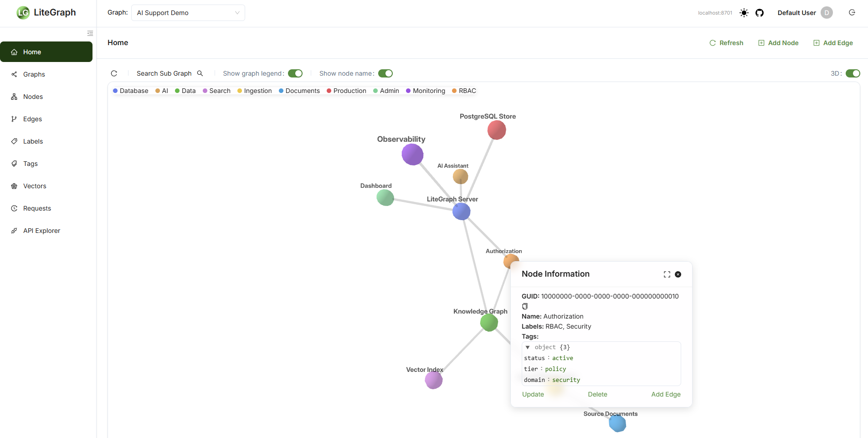This screenshot has width=868, height=438.
Task: Expand the Node Information panel to fullscreen
Action: coord(666,274)
